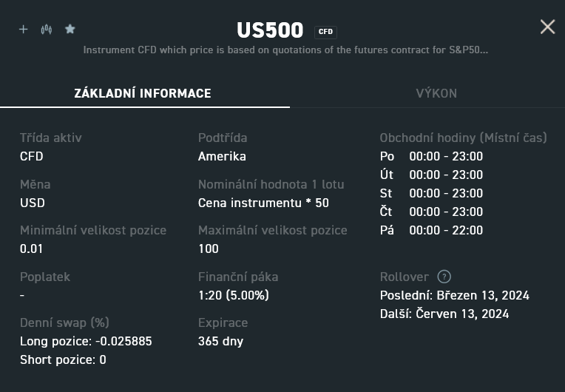Click the Rollover help question mark icon
Image resolution: width=565 pixels, height=392 pixels.
(444, 277)
